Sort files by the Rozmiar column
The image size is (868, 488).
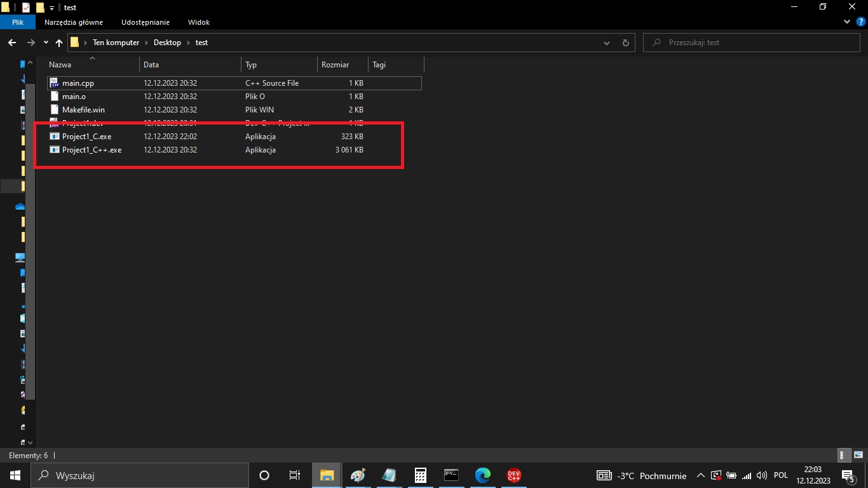click(x=342, y=65)
